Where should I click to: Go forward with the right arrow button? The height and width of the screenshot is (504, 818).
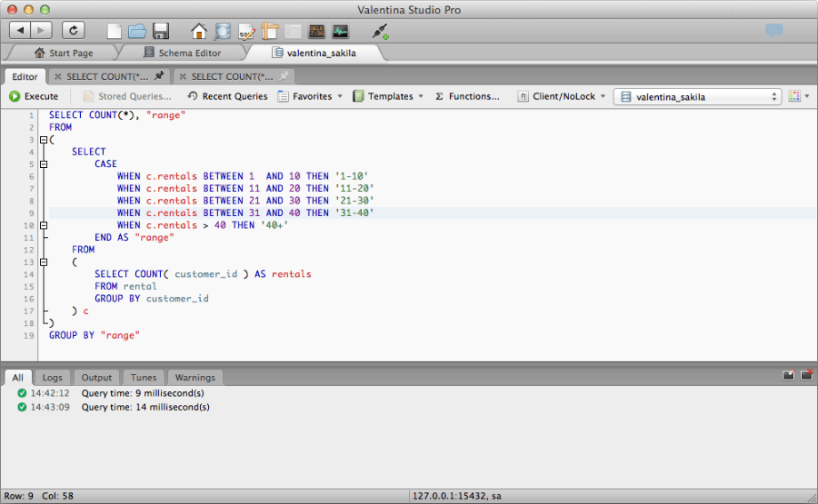[x=41, y=30]
